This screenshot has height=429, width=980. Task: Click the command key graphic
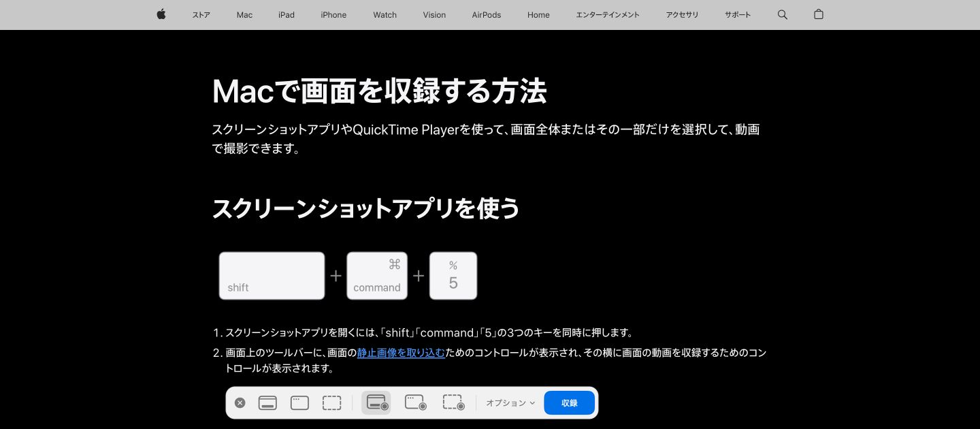[x=377, y=276]
